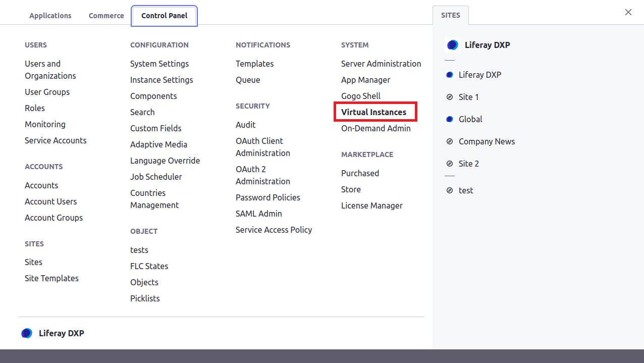Open Gogo Shell
Viewport: 644px width, 363px height.
(x=361, y=96)
